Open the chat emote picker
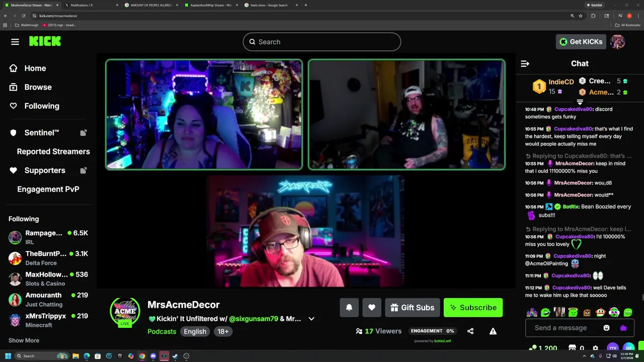The height and width of the screenshot is (362, 644). [606, 328]
